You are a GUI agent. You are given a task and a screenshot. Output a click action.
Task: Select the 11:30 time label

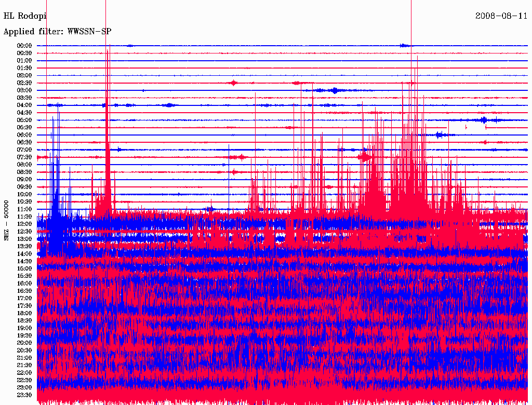24,217
